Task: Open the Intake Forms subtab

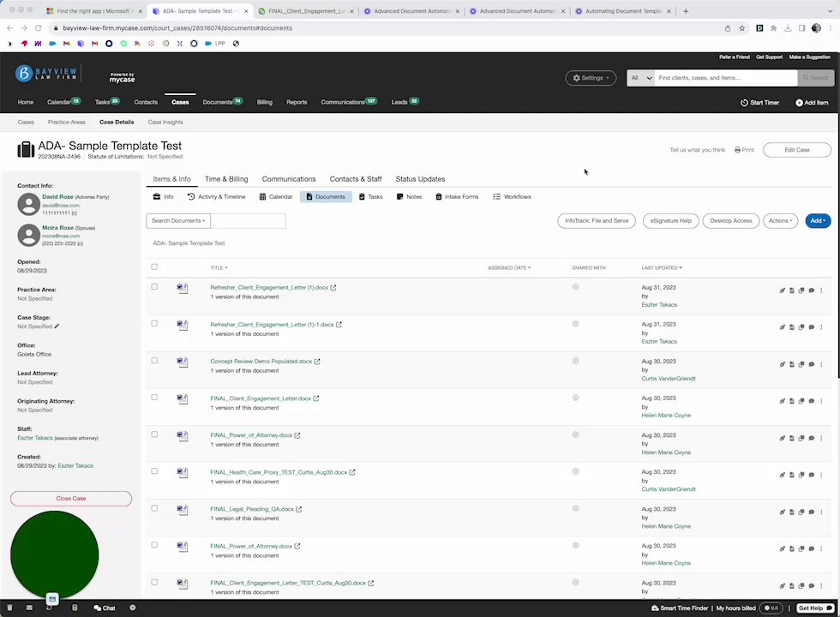Action: (457, 197)
